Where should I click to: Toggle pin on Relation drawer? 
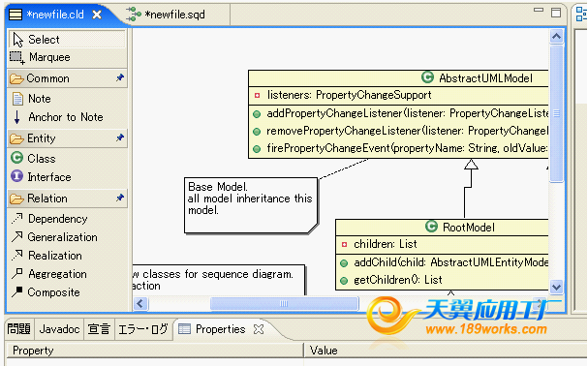(119, 198)
